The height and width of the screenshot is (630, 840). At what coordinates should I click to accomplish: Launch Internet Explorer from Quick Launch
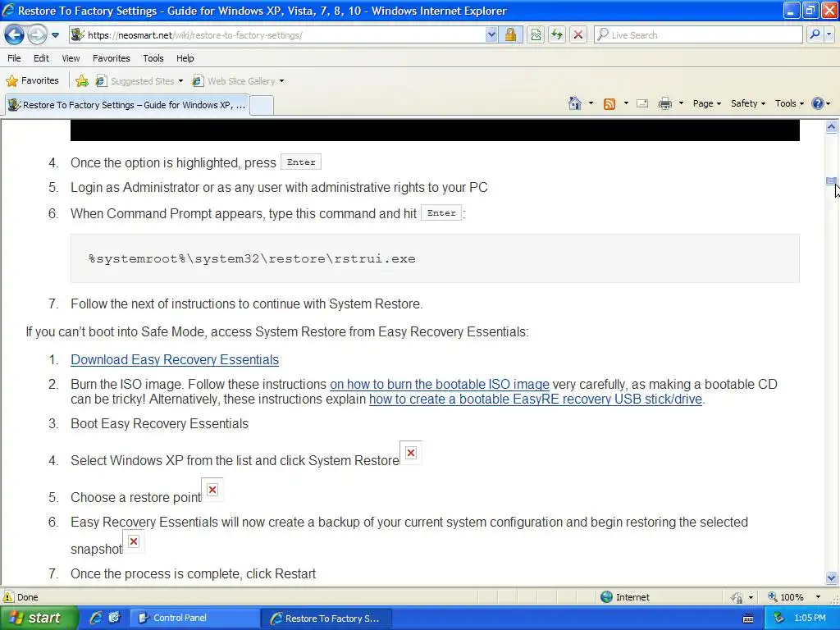click(96, 618)
